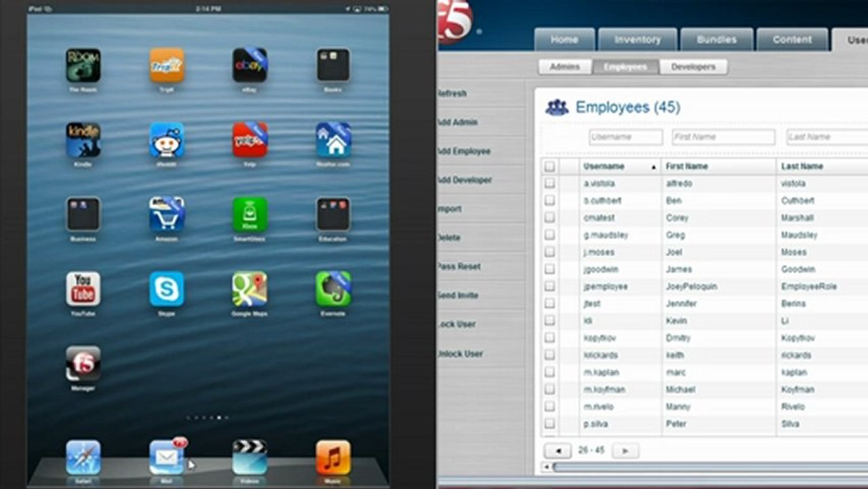The height and width of the screenshot is (489, 868).
Task: Click Send Invite in the sidebar
Action: coord(458,295)
